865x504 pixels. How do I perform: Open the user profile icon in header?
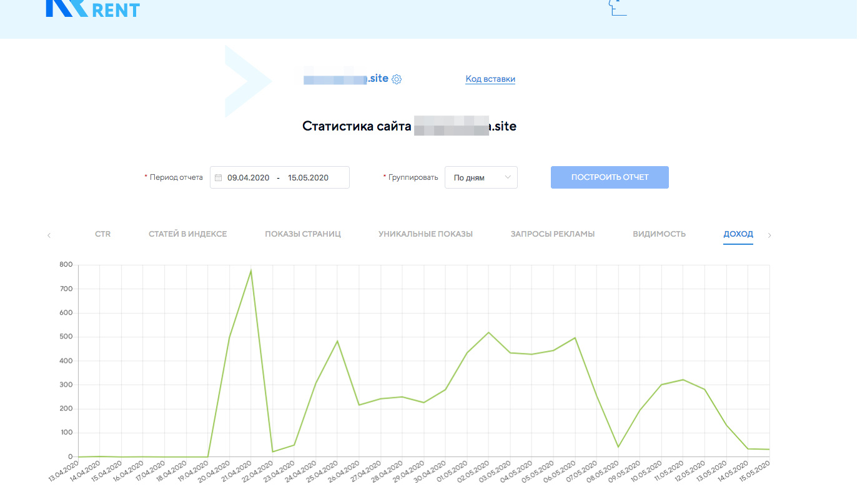[x=617, y=7]
